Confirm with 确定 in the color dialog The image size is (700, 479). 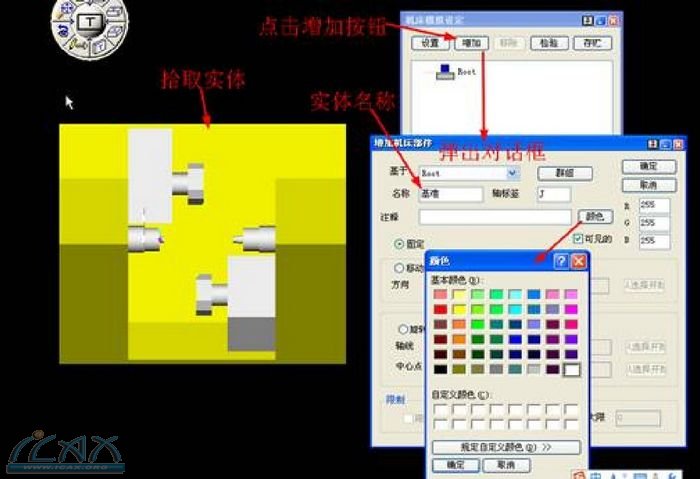pos(456,465)
